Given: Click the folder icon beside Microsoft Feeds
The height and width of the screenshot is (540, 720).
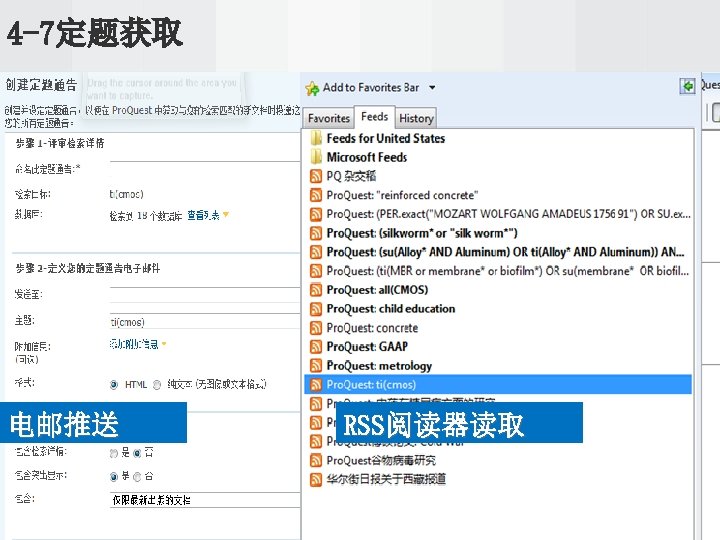Looking at the screenshot, I should 316,157.
